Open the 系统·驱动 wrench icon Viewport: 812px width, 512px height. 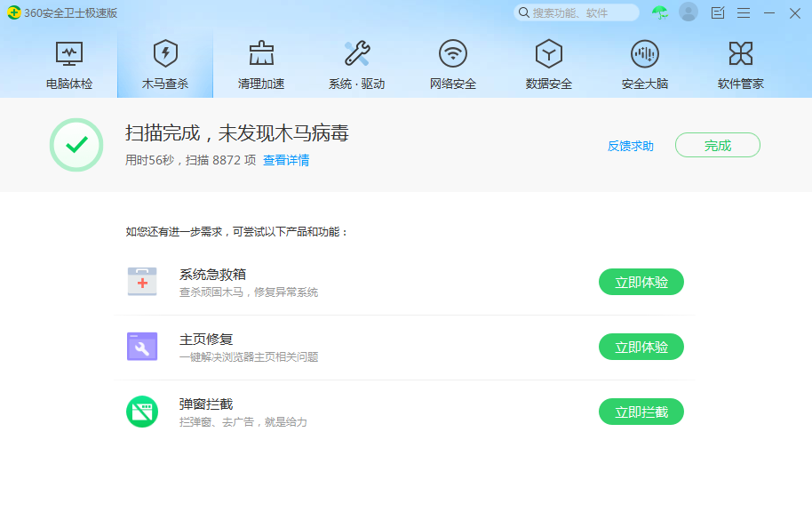[x=357, y=53]
